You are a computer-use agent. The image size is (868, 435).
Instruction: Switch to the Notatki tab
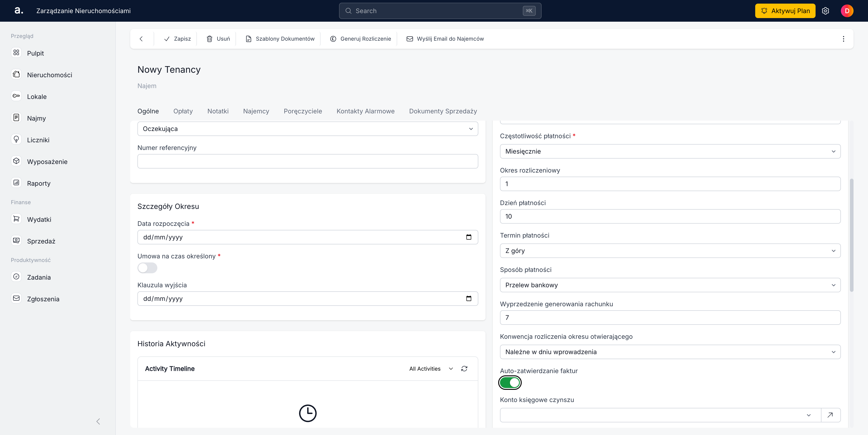click(x=218, y=111)
